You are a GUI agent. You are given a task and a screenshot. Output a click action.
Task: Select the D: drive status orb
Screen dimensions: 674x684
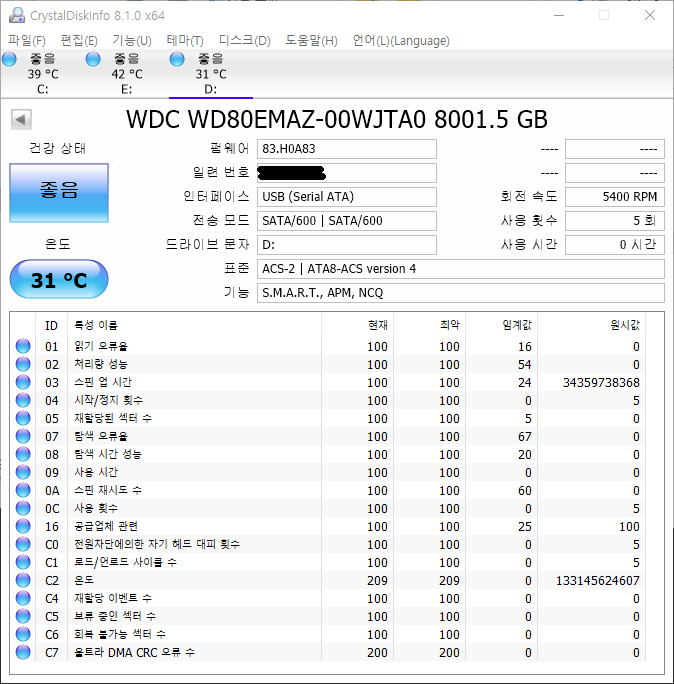pyautogui.click(x=178, y=61)
